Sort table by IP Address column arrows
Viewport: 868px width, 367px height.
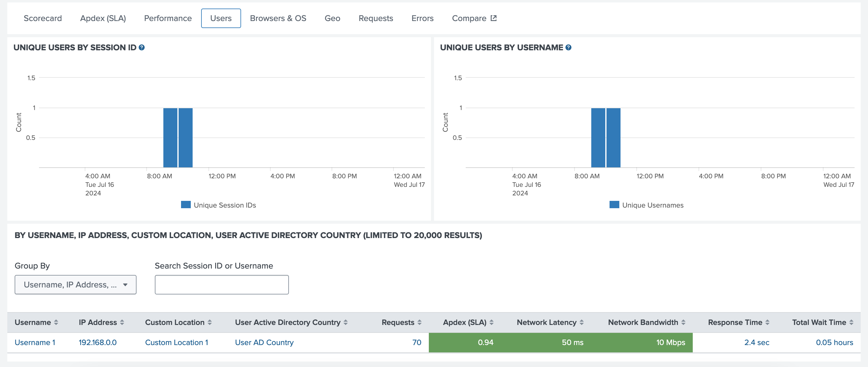click(122, 322)
